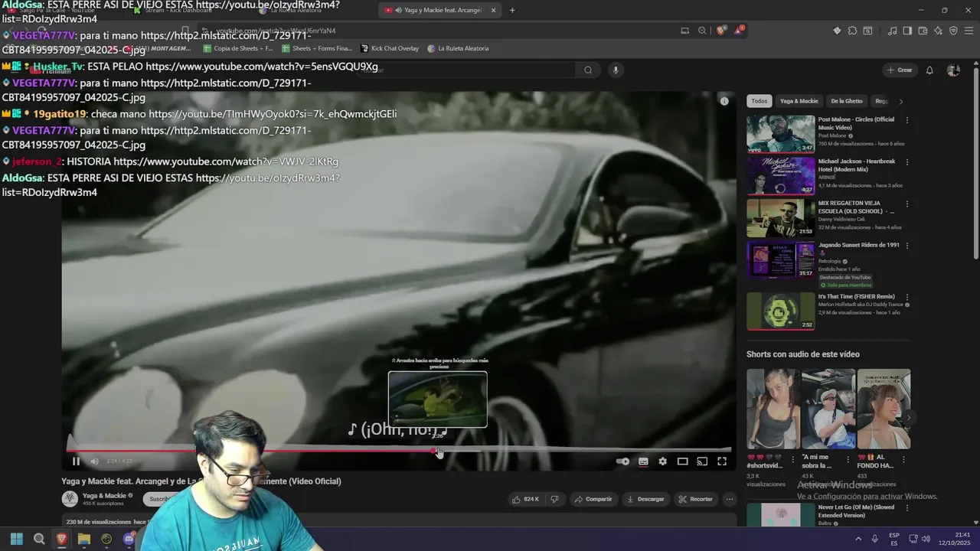The width and height of the screenshot is (980, 551).
Task: Open options menu for Michael Jackson video
Action: 907,162
